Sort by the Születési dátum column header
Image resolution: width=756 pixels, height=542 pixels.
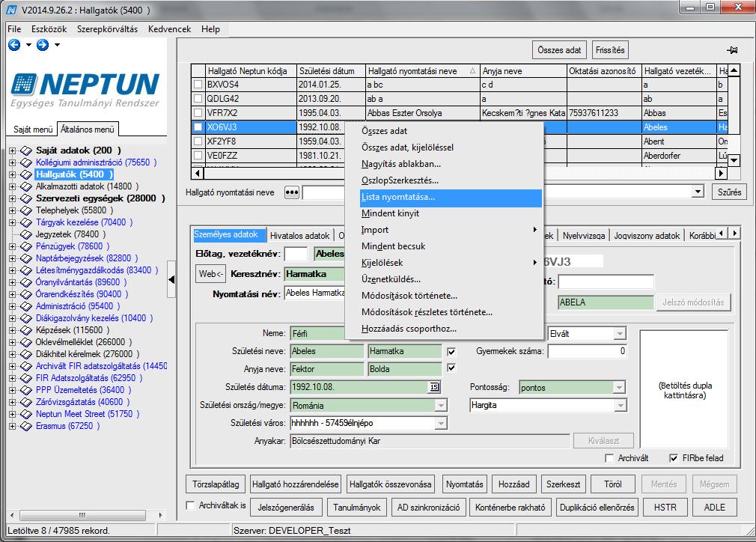point(332,71)
